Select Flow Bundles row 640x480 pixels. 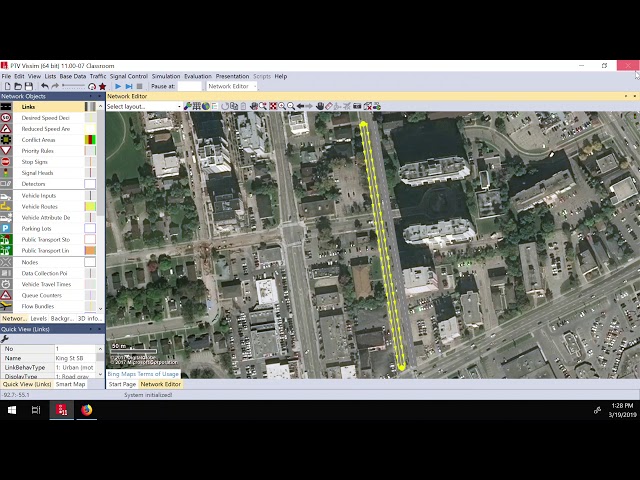(x=48, y=306)
